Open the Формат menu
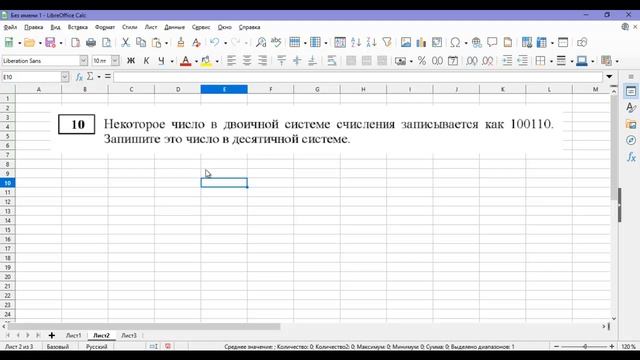This screenshot has height=360, width=640. pyautogui.click(x=105, y=27)
